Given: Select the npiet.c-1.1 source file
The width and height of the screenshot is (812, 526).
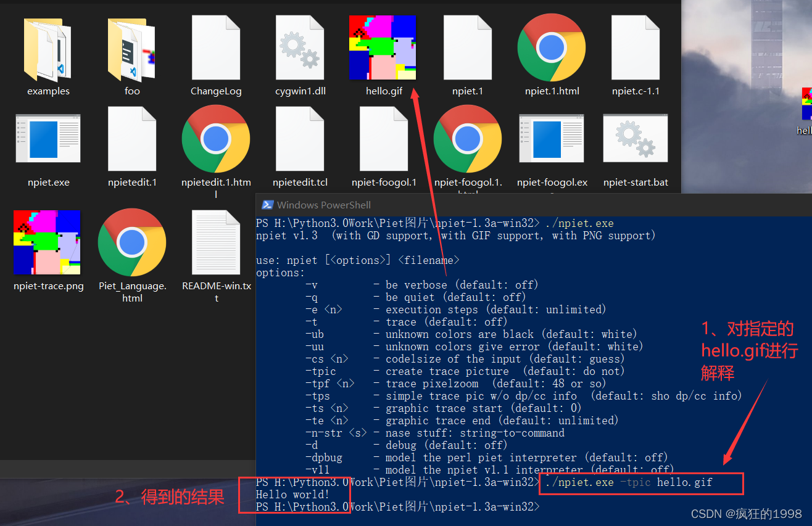Looking at the screenshot, I should 636,47.
